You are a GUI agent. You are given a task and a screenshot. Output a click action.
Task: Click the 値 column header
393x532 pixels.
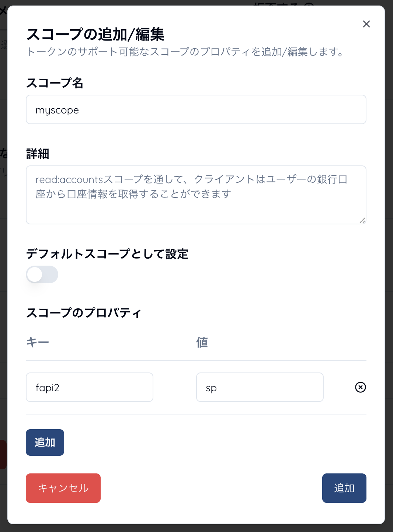[x=202, y=342]
